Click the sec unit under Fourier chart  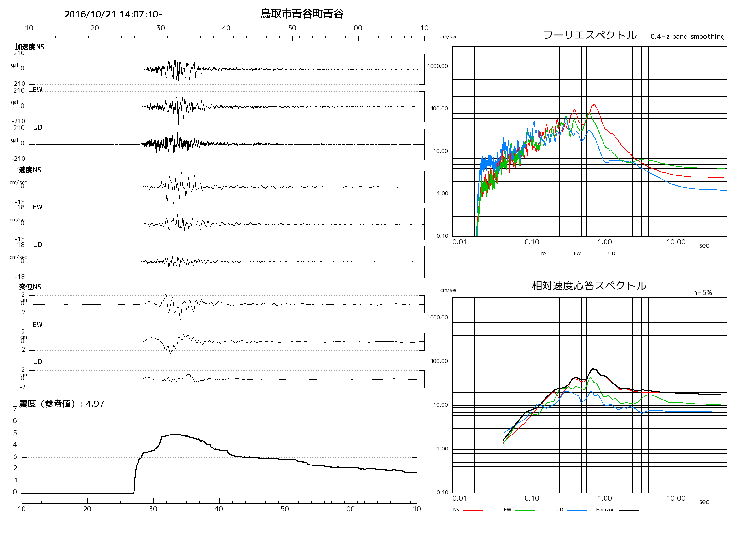704,245
